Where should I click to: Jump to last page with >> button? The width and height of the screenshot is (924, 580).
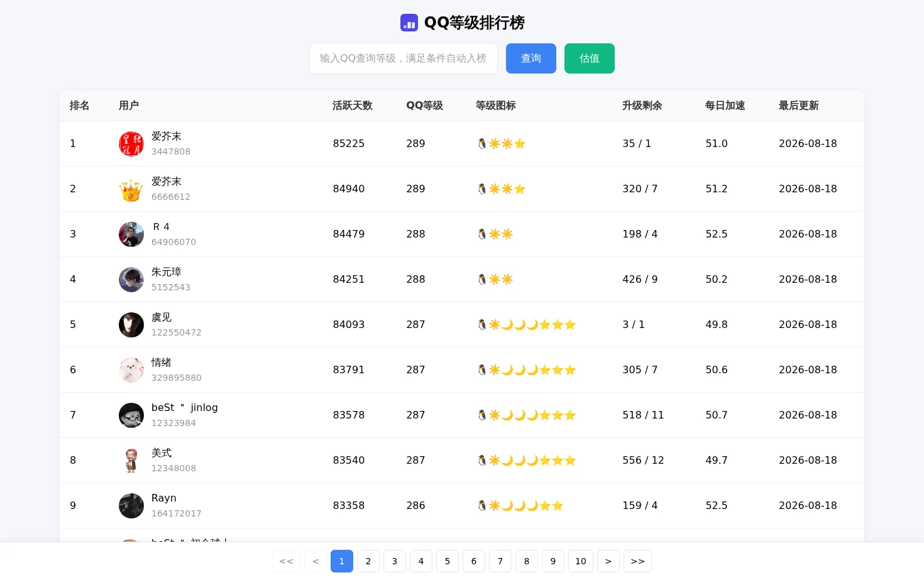pyautogui.click(x=637, y=561)
